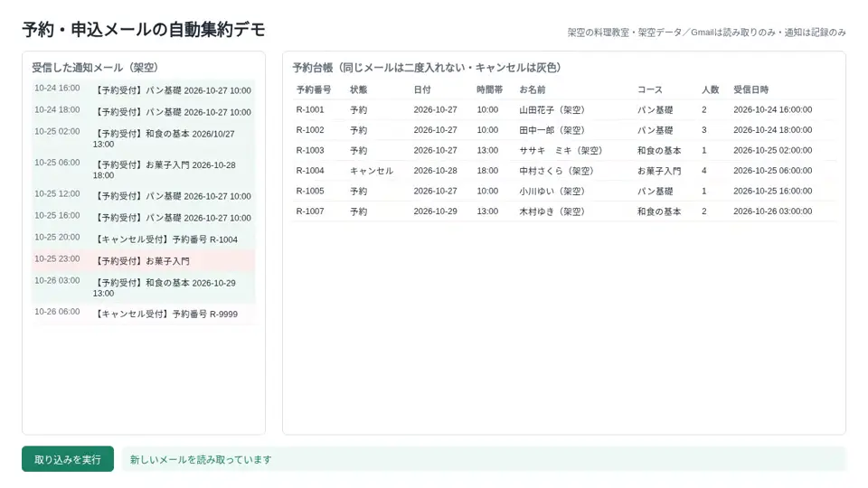Image resolution: width=868 pixels, height=488 pixels.
Task: Click the コース column header
Action: point(650,89)
